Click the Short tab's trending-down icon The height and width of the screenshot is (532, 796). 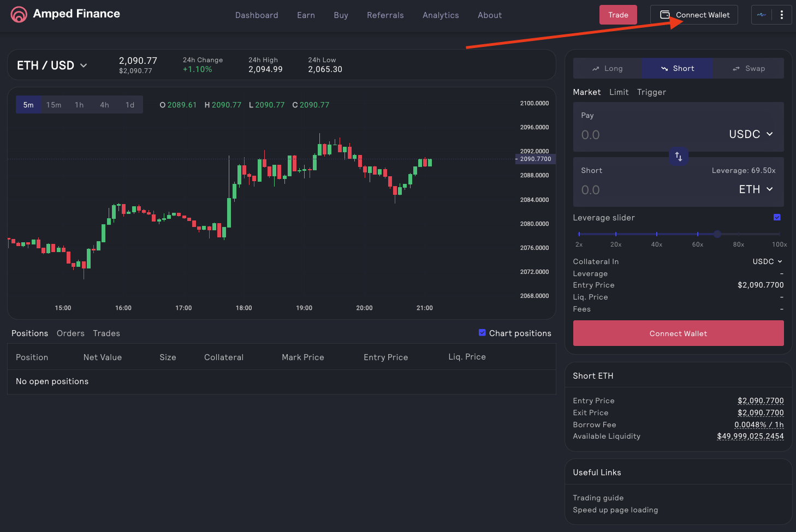[664, 68]
